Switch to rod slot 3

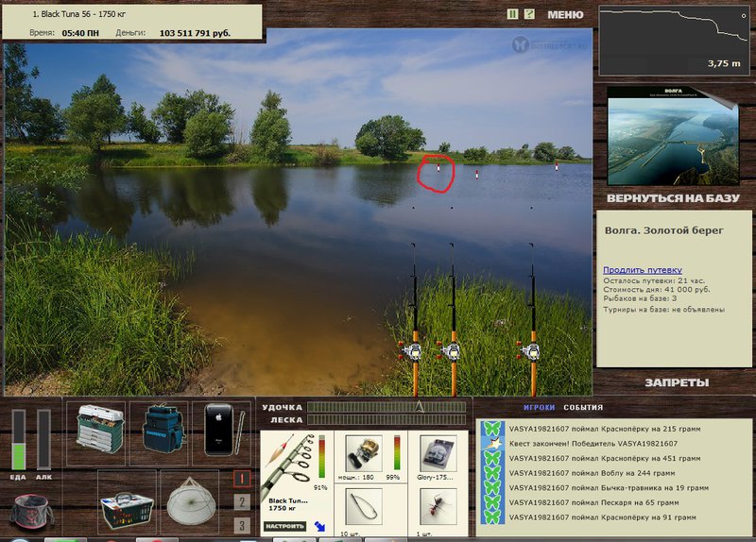click(x=242, y=525)
